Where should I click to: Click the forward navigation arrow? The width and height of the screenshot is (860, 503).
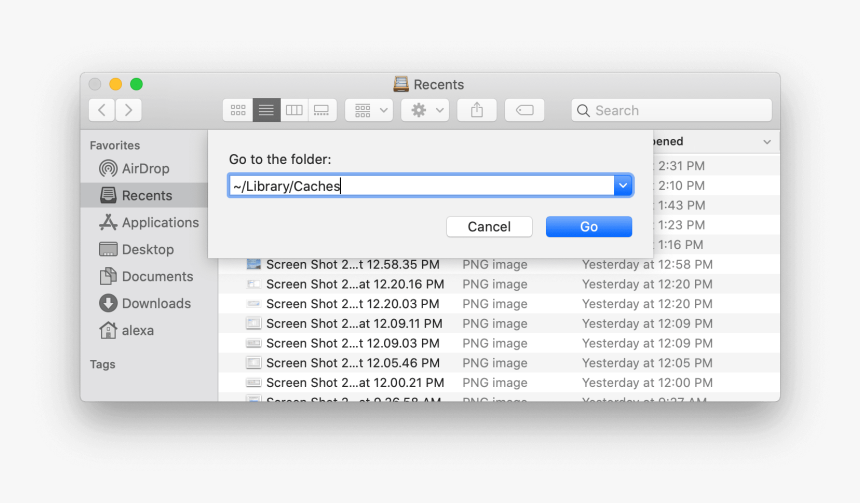coord(128,110)
